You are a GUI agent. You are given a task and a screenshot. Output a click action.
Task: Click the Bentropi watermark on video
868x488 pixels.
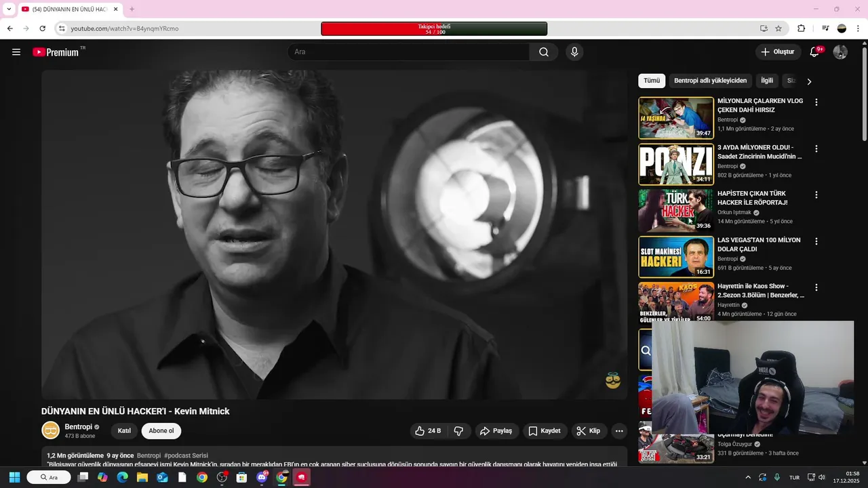click(613, 380)
